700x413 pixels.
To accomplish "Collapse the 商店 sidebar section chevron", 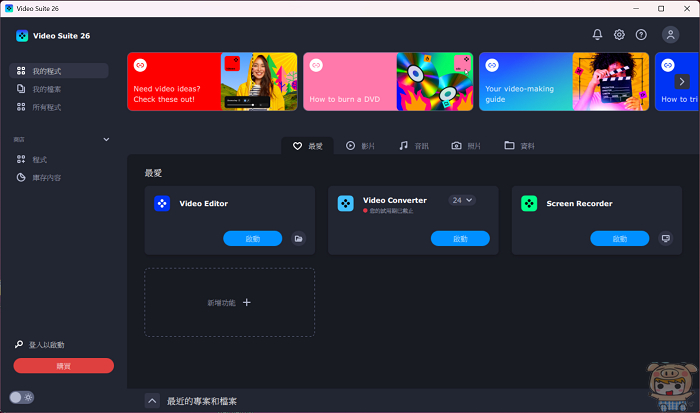I will 106,139.
